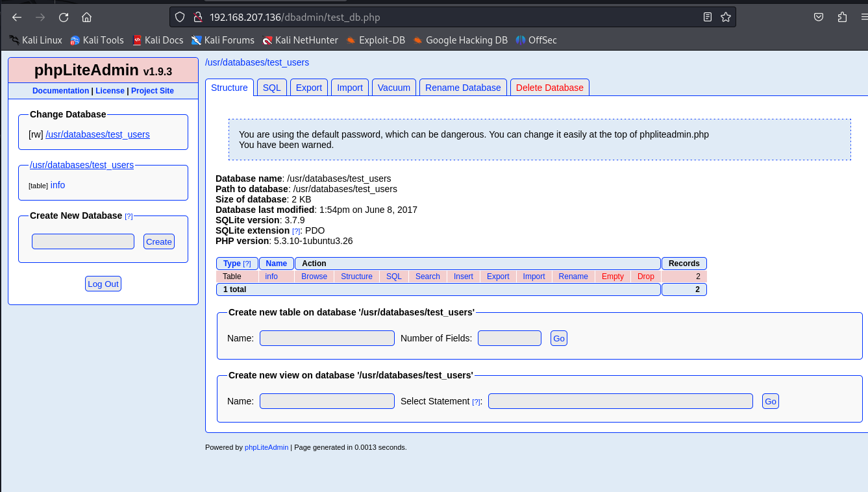Empty the info table
868x492 pixels.
pos(613,277)
